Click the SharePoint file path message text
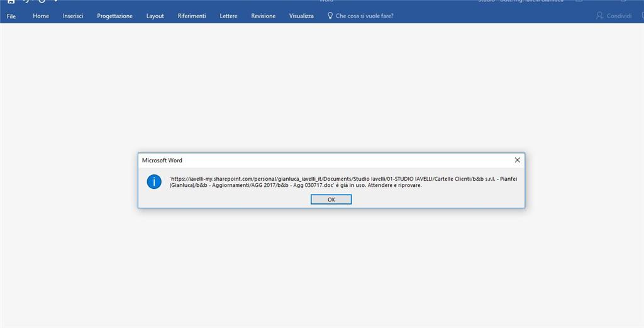644x328 pixels. pos(343,182)
